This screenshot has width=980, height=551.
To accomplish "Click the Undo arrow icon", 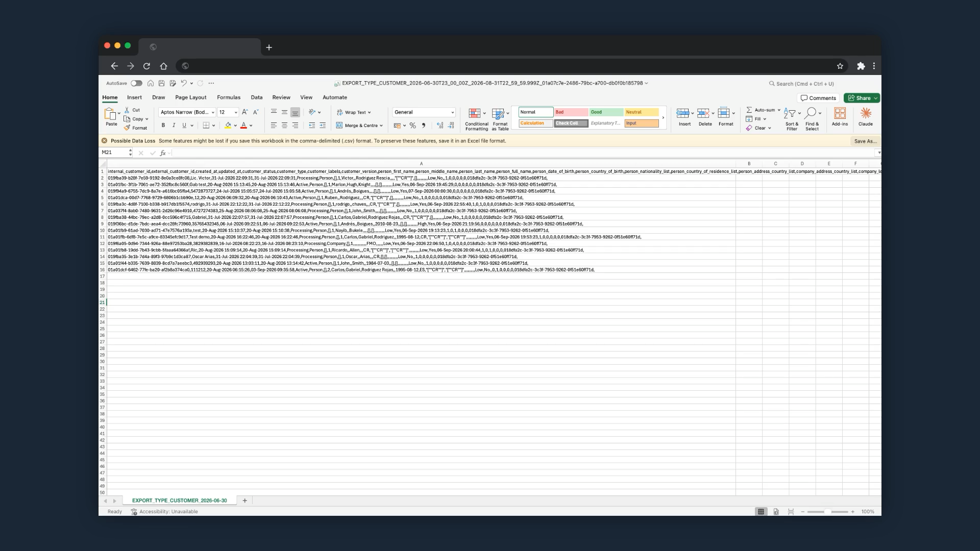I will (184, 83).
